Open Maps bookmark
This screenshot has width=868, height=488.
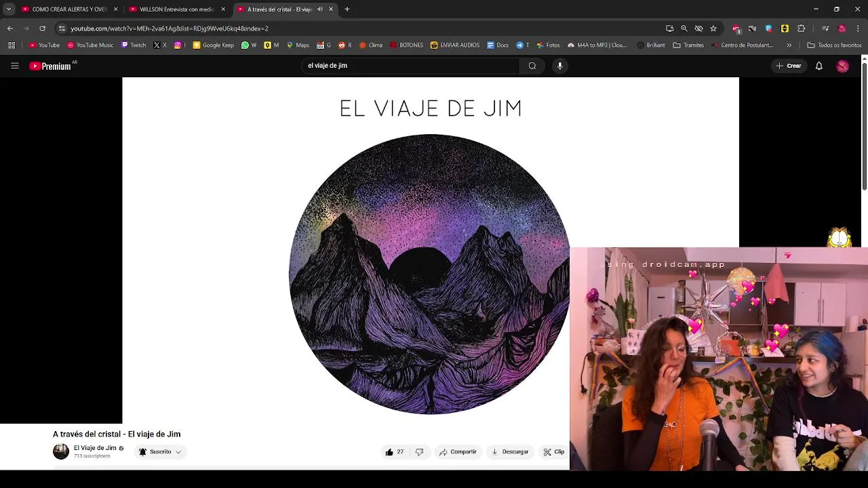point(298,45)
